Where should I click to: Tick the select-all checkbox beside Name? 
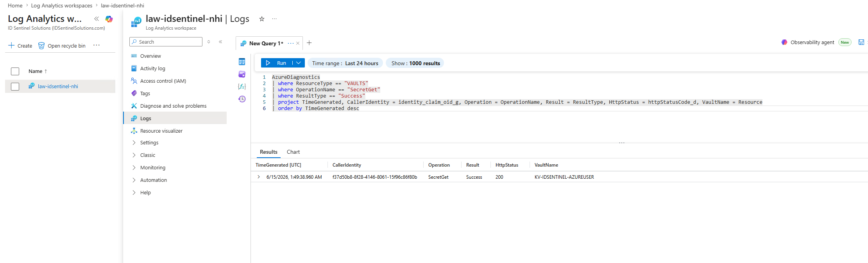pos(15,71)
